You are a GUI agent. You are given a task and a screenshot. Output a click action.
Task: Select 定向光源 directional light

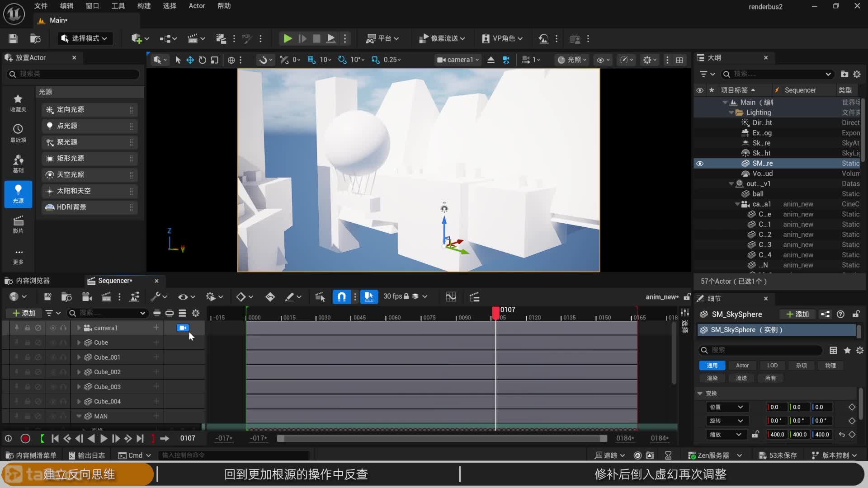tap(90, 110)
